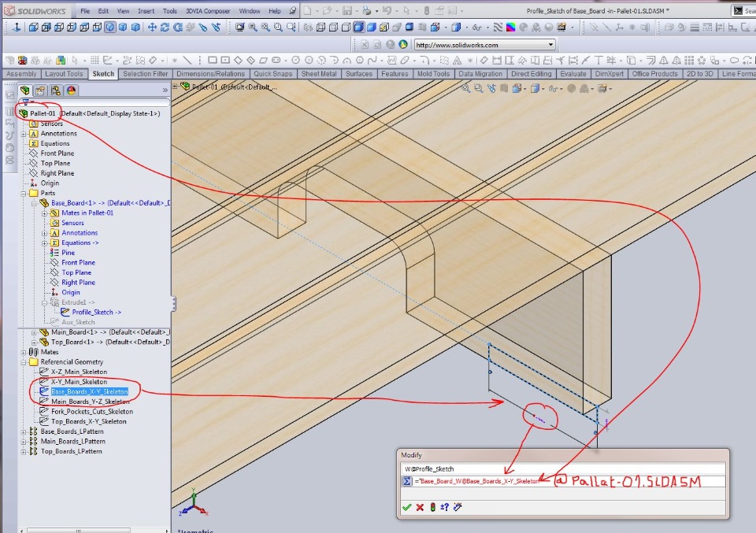
Task: Click the feature tree horizontal scrollbar
Action: [x=79, y=531]
